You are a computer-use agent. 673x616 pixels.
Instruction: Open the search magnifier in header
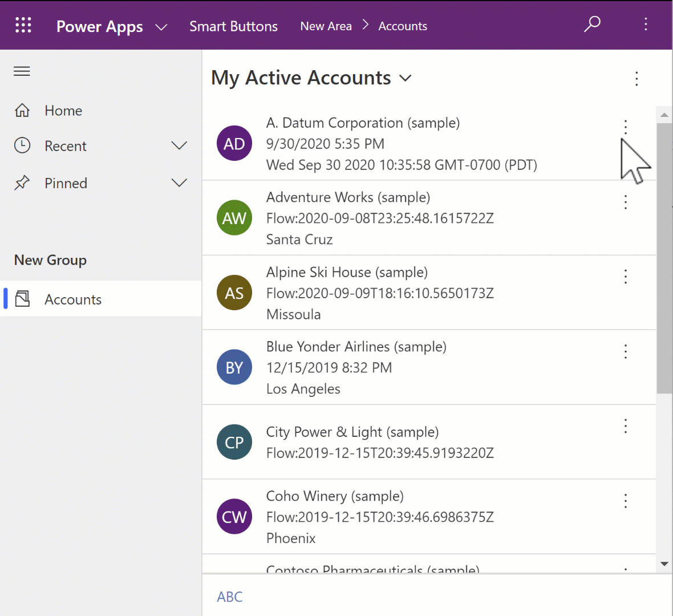[593, 24]
